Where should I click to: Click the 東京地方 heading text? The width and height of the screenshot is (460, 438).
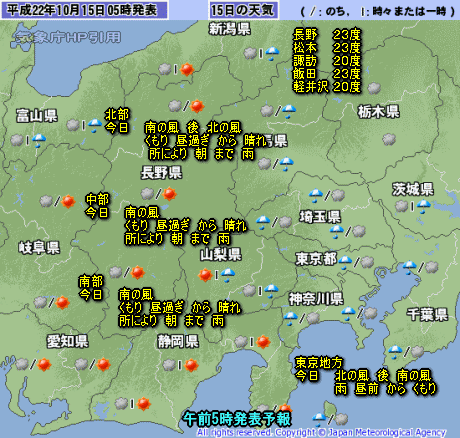(x=319, y=363)
